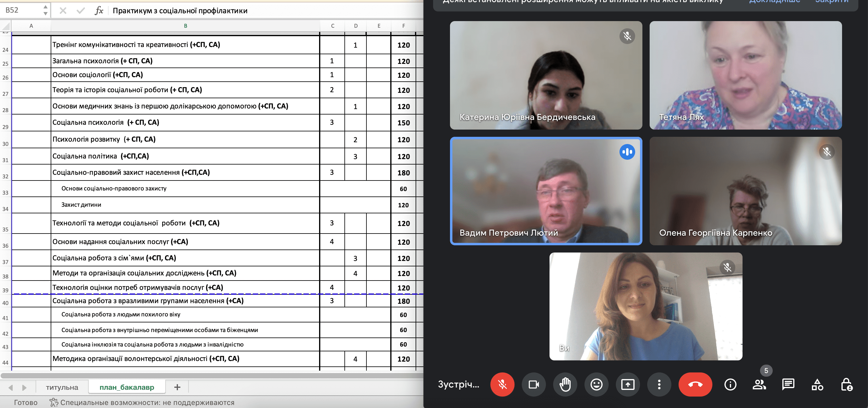Open the three-dot more options menu
Viewport: 868px width, 408px height.
click(x=659, y=384)
